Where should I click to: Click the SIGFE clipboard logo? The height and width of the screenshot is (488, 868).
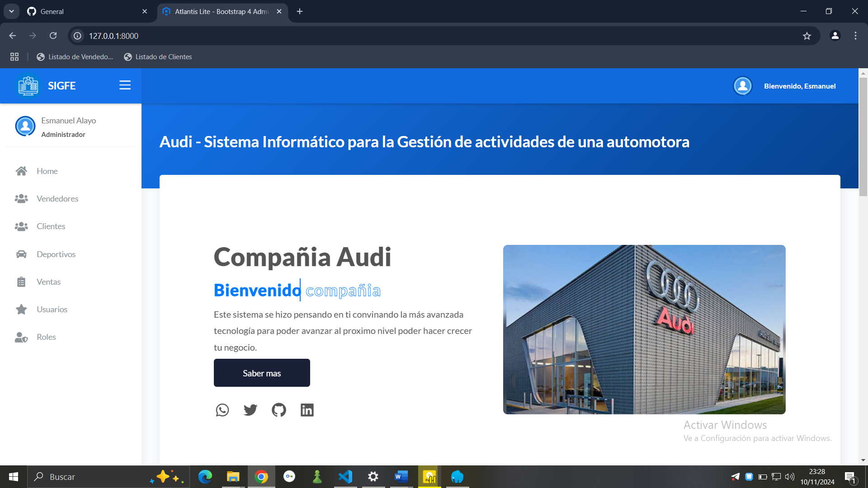coord(27,85)
